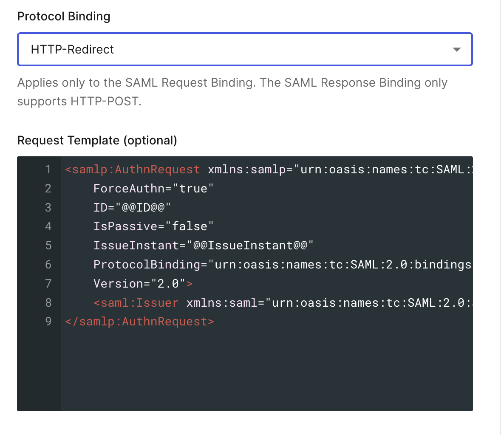Viewport: 504px width, 435px height.
Task: Click line number 2 in the gutter
Action: click(48, 189)
